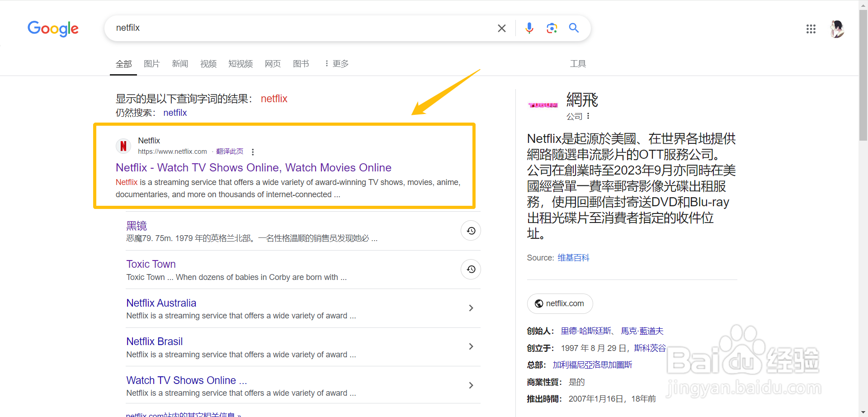Click founder 馬克·藍道夫 link
This screenshot has height=417, width=868.
click(642, 331)
